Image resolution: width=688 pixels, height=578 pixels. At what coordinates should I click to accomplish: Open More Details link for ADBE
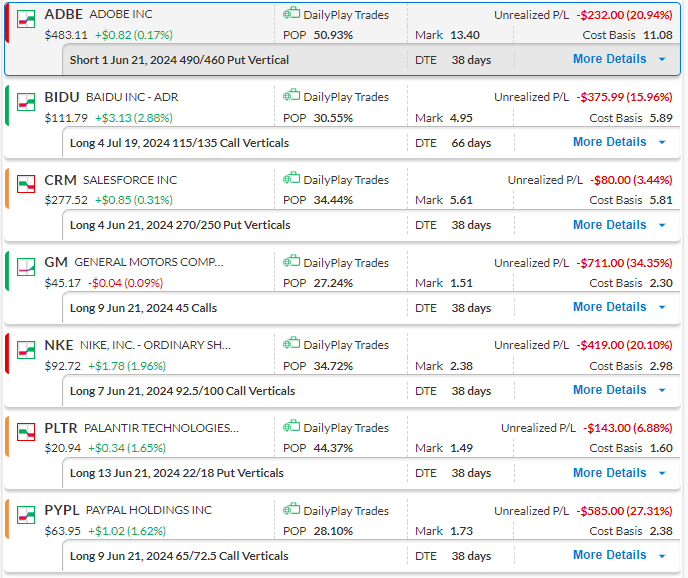609,59
